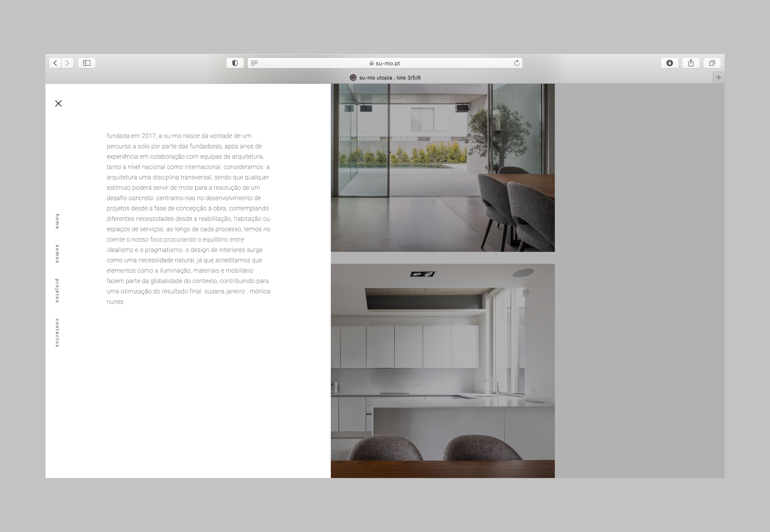Show the tab overview
770x532 pixels.
(x=712, y=63)
